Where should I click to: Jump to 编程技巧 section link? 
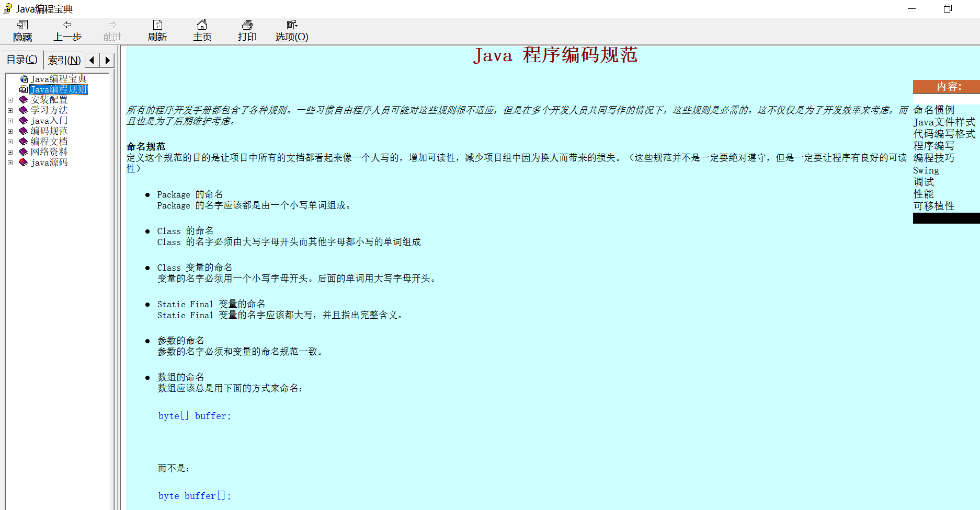[934, 158]
